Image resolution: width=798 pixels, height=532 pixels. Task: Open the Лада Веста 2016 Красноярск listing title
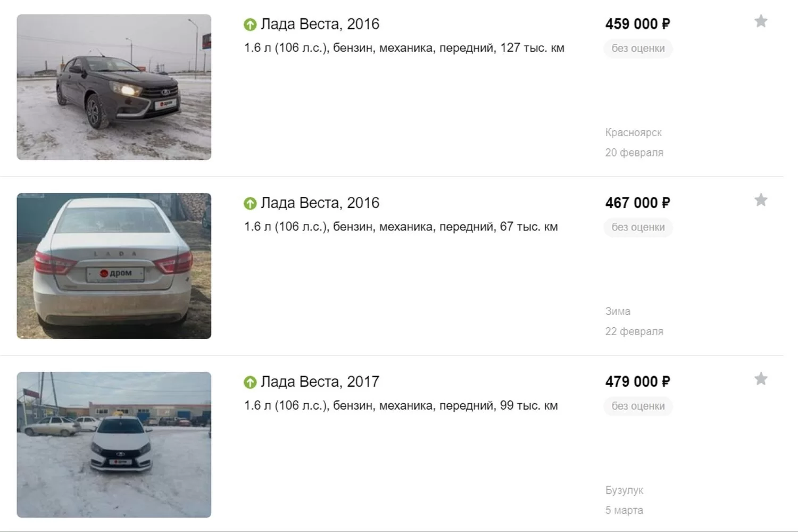pos(320,24)
